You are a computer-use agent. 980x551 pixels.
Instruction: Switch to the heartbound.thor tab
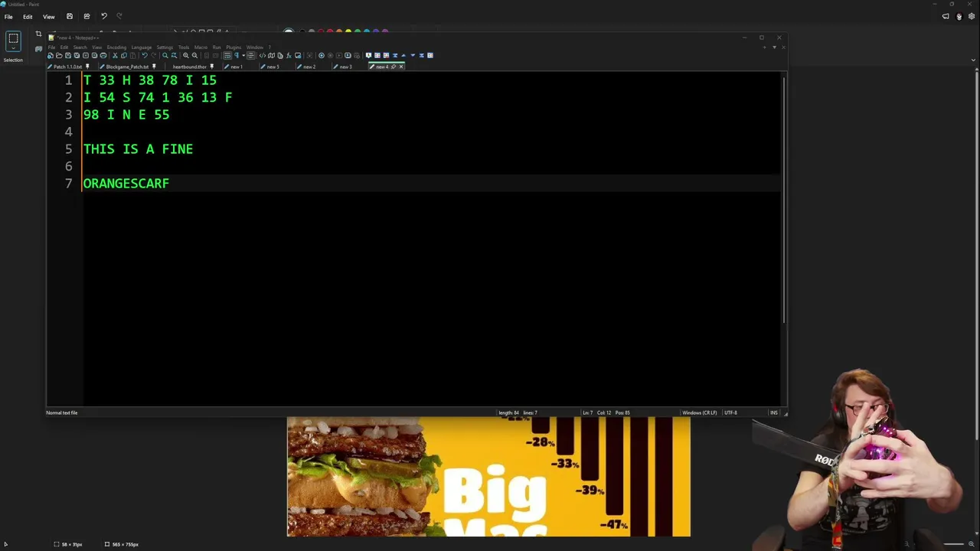pyautogui.click(x=191, y=67)
